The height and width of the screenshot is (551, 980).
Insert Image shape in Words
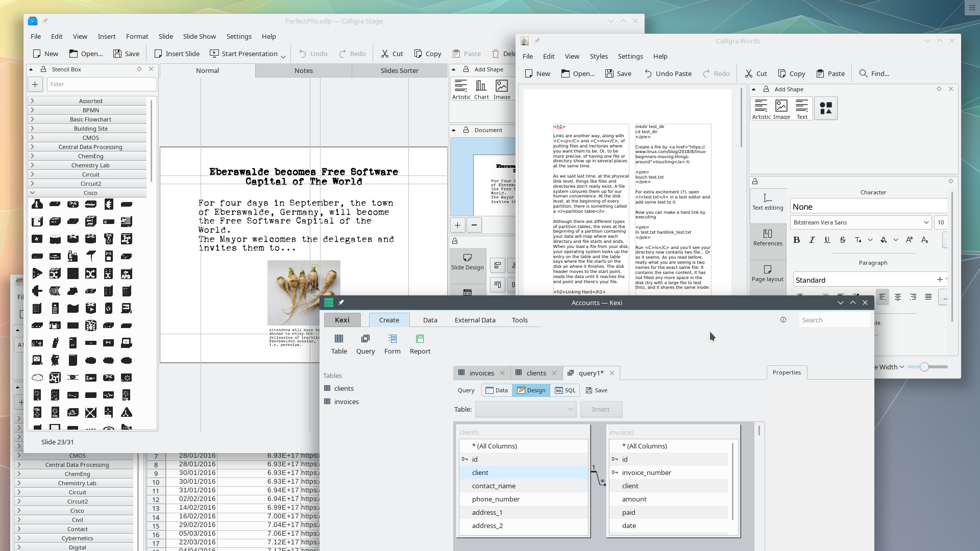781,109
